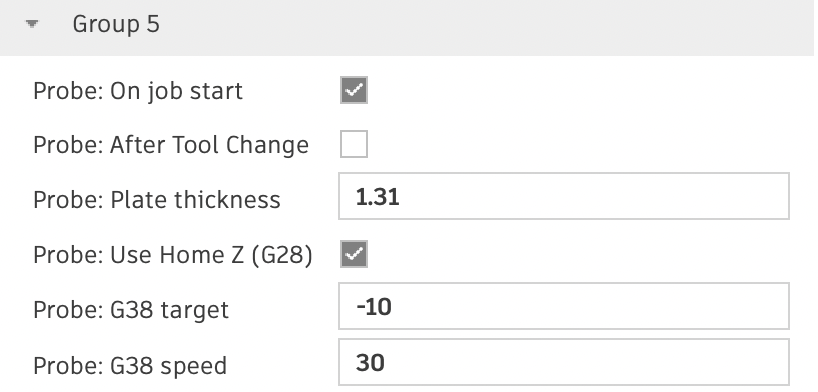
Task: Select the Probe: On job start label
Action: coord(138,91)
